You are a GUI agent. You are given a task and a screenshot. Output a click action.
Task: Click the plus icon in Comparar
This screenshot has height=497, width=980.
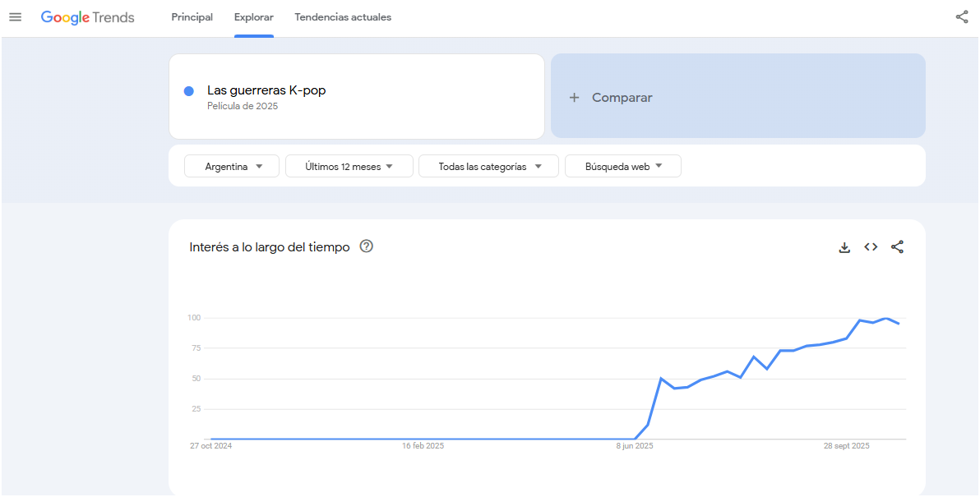pos(574,98)
